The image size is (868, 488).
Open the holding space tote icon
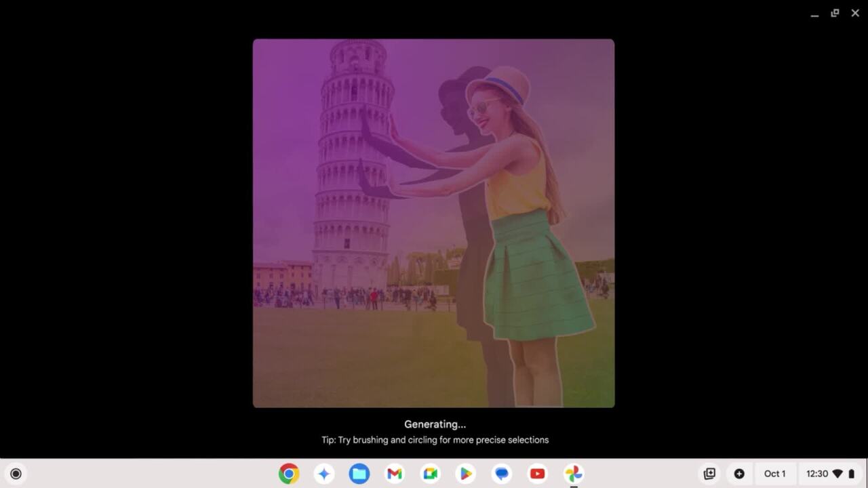pyautogui.click(x=709, y=474)
